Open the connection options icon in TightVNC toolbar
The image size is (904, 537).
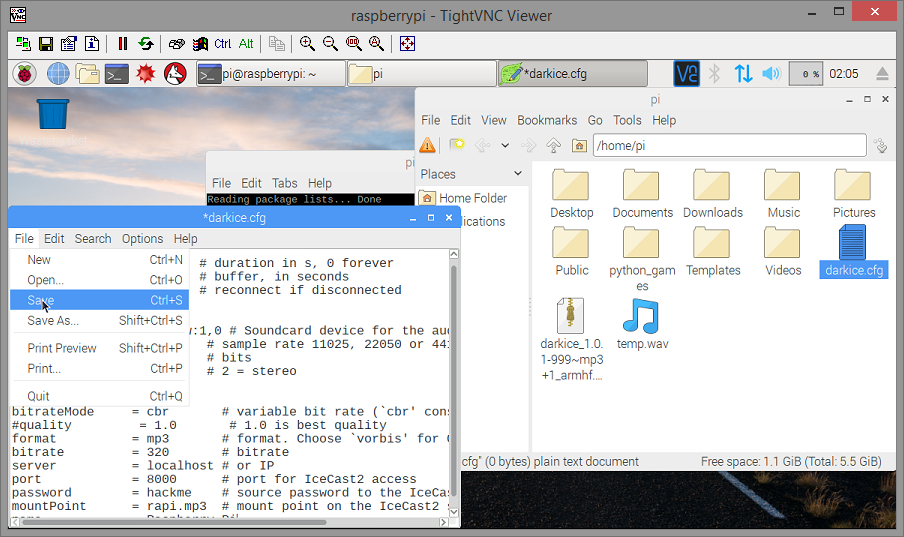[69, 44]
